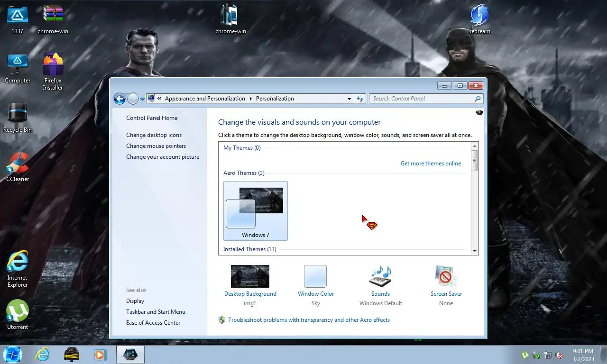Open the chrome-win WinRAR archive icon

[53, 19]
